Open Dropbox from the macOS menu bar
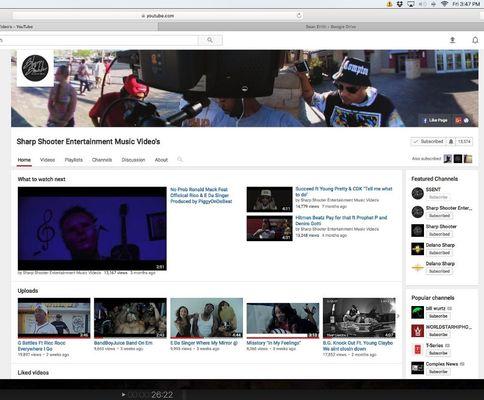The height and width of the screenshot is (400, 484). pyautogui.click(x=400, y=4)
